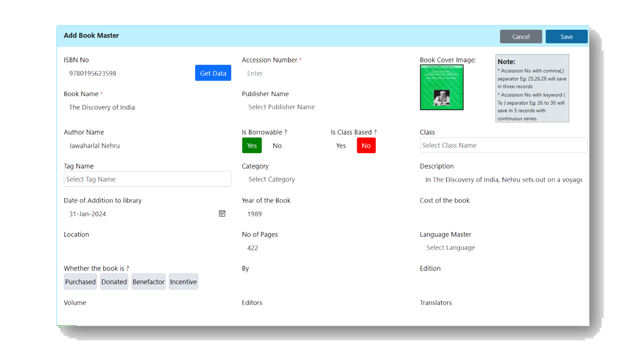Mark the book as Purchased
The height and width of the screenshot is (356, 644).
click(x=80, y=282)
